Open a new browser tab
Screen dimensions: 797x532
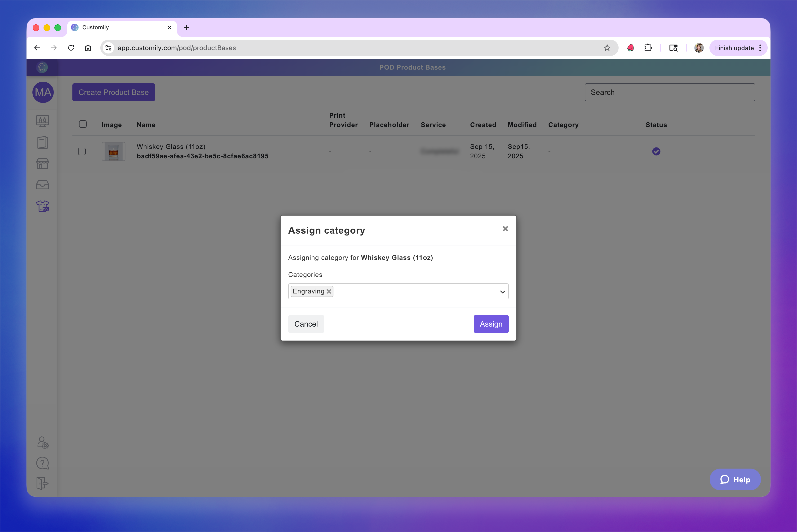(186, 27)
